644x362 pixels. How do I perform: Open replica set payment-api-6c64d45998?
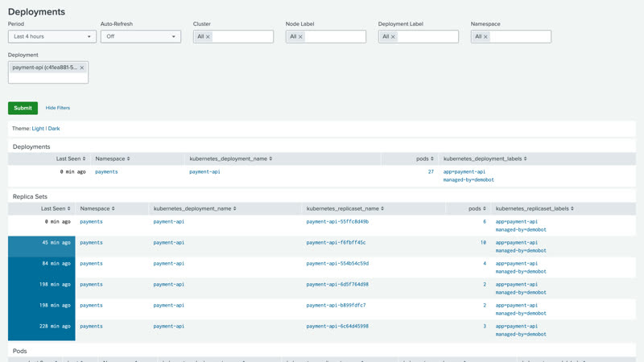337,327
